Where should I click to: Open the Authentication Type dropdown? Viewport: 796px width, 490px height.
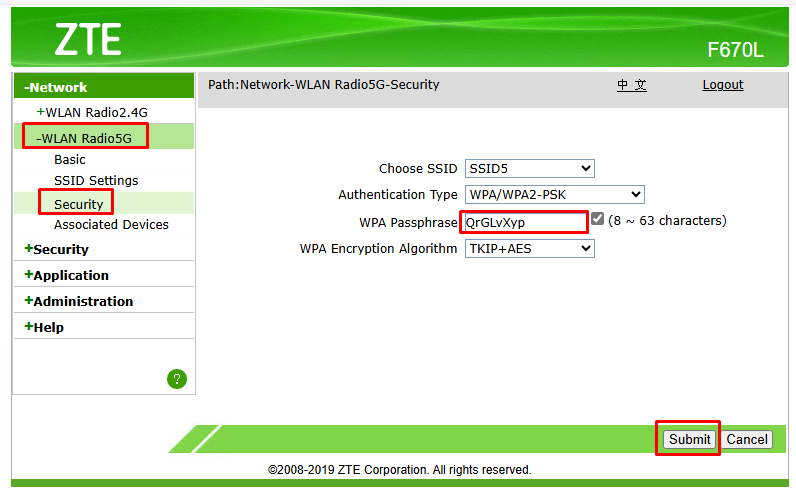click(x=554, y=194)
